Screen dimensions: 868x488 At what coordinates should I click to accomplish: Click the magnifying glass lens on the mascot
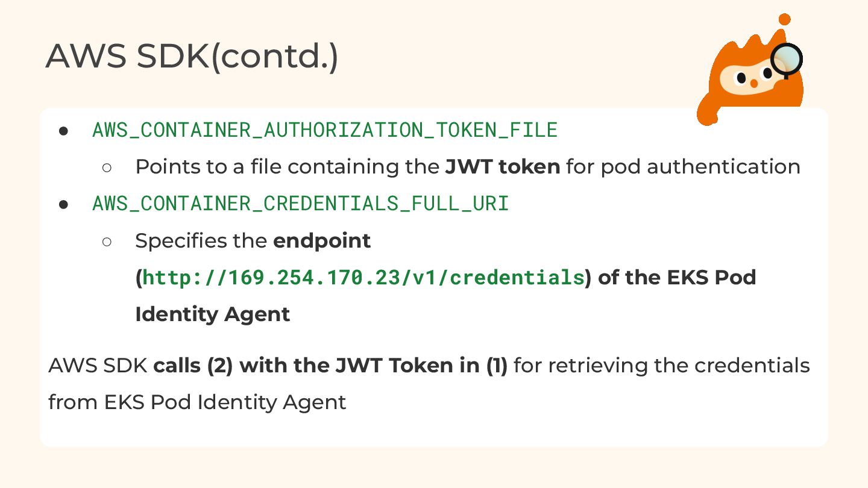tap(787, 59)
